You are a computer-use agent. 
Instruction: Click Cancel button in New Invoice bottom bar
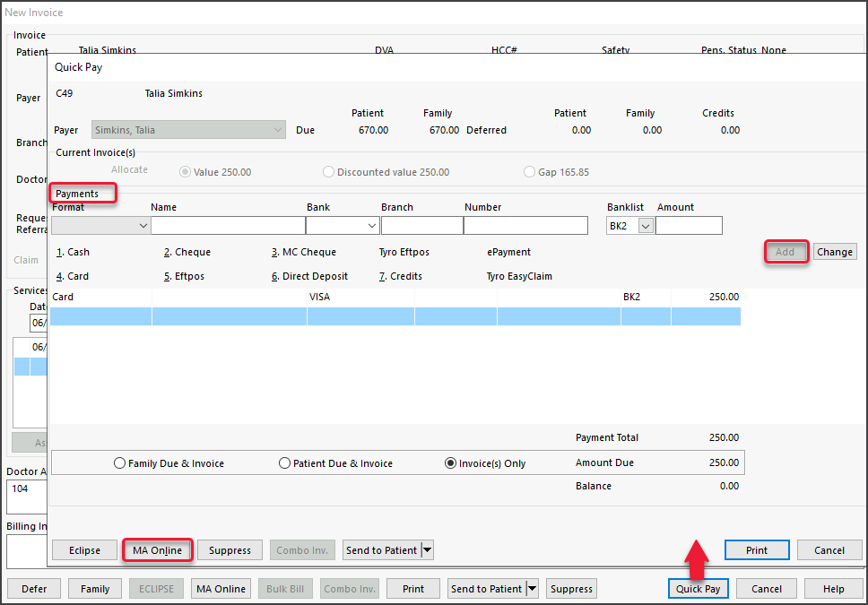[767, 589]
